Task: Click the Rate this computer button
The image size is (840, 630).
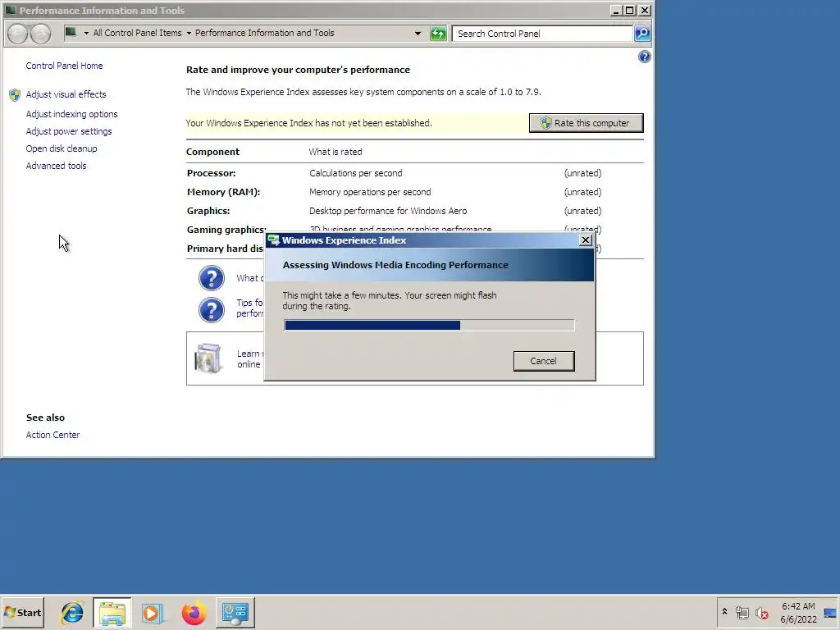Action: click(x=586, y=123)
